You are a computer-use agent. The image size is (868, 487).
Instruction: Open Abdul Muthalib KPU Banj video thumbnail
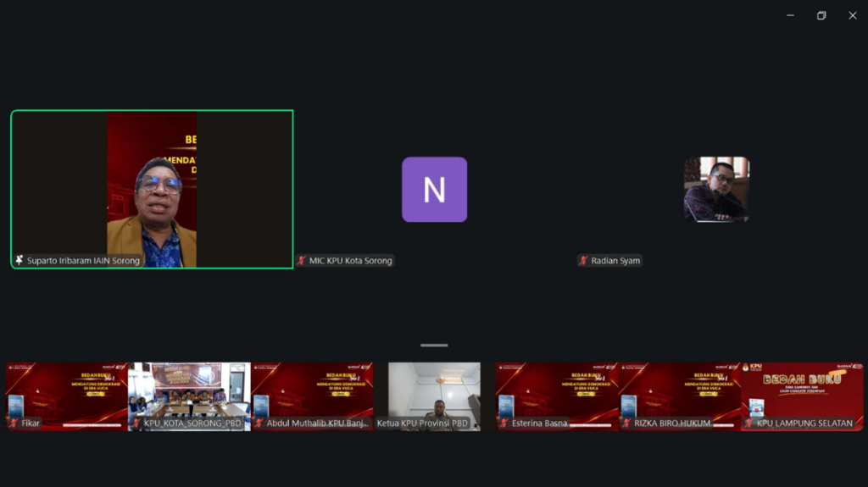click(x=312, y=396)
